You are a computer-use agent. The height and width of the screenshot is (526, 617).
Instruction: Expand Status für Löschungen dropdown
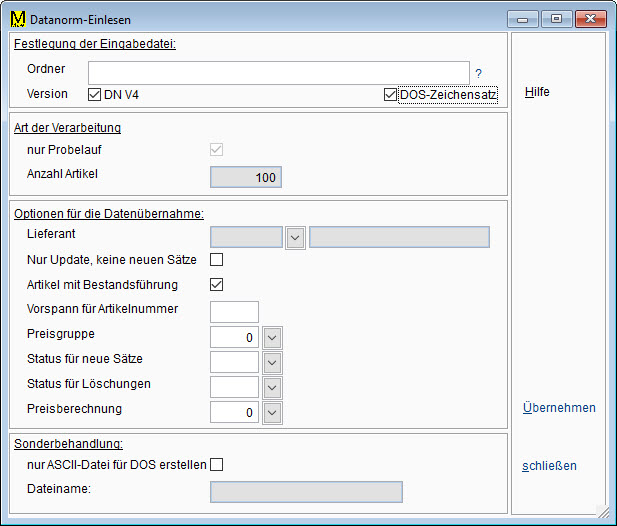[273, 387]
